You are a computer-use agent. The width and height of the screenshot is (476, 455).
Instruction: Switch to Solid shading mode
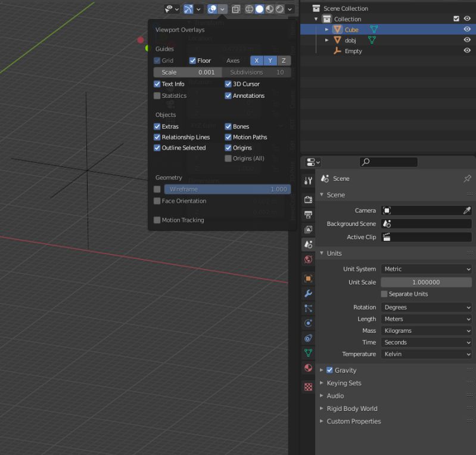coord(260,9)
